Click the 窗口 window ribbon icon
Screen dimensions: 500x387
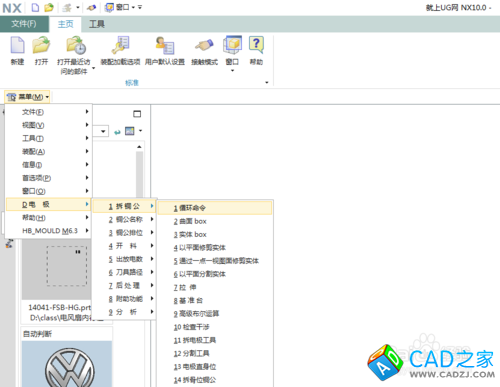[232, 45]
